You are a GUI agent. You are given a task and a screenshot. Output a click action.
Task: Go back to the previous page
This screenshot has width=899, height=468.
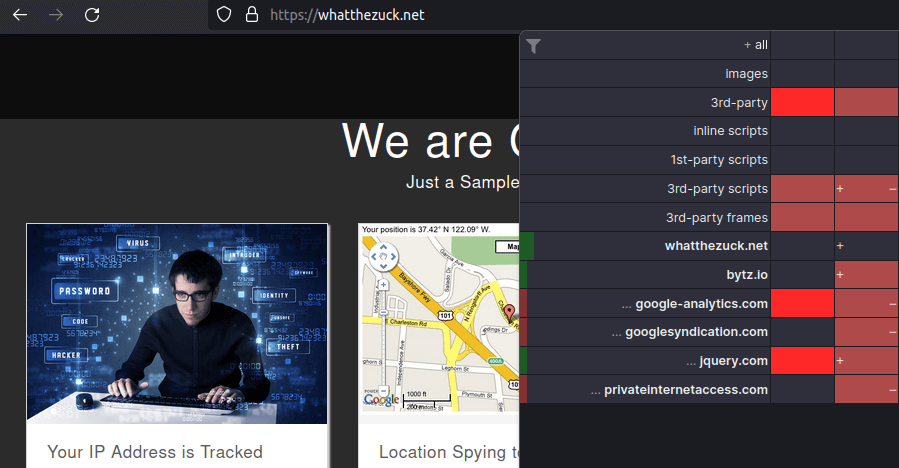coord(20,15)
